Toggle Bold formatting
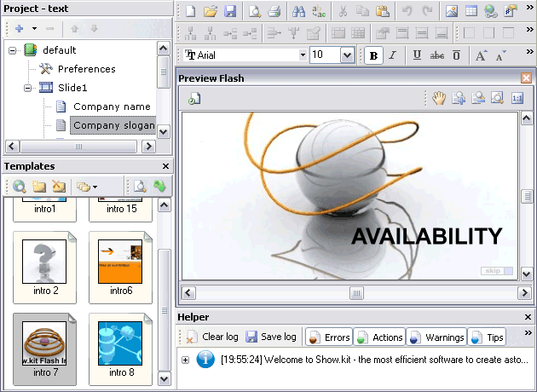Viewport: 537px width, 392px height. pyautogui.click(x=373, y=55)
